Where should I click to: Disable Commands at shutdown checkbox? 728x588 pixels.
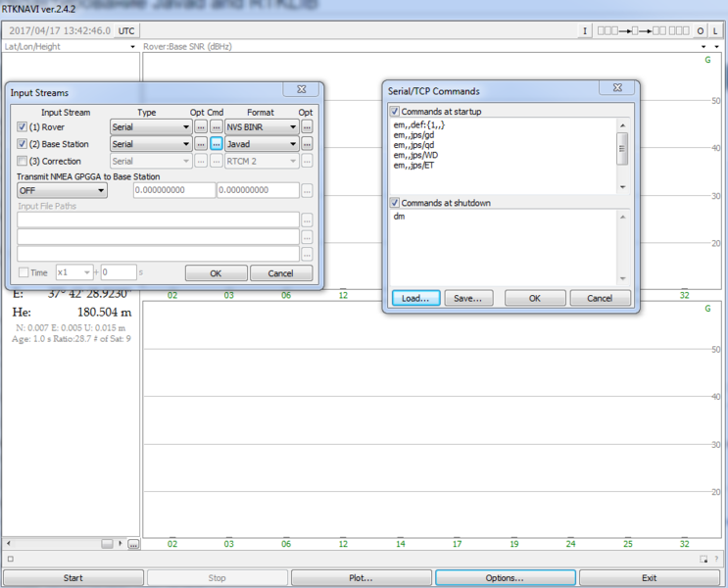coord(395,203)
